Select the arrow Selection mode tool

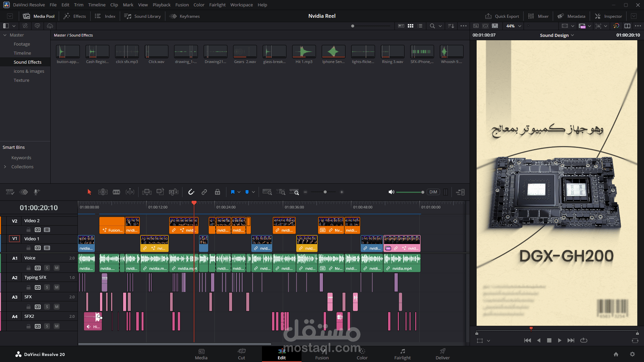pos(89,192)
